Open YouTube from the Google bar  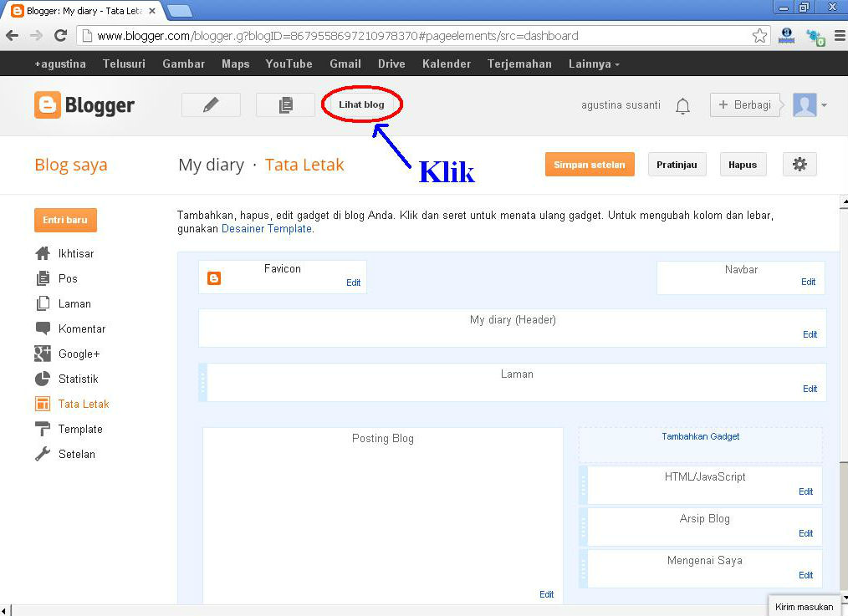(289, 64)
